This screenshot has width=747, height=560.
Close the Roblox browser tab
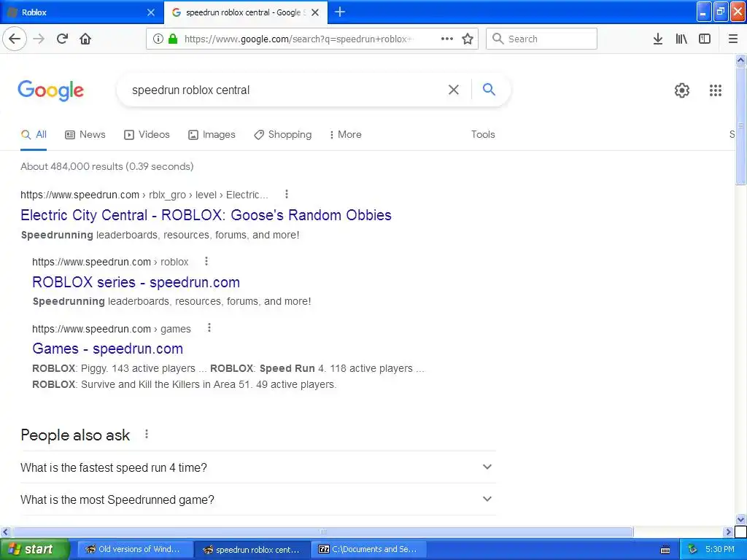(151, 12)
